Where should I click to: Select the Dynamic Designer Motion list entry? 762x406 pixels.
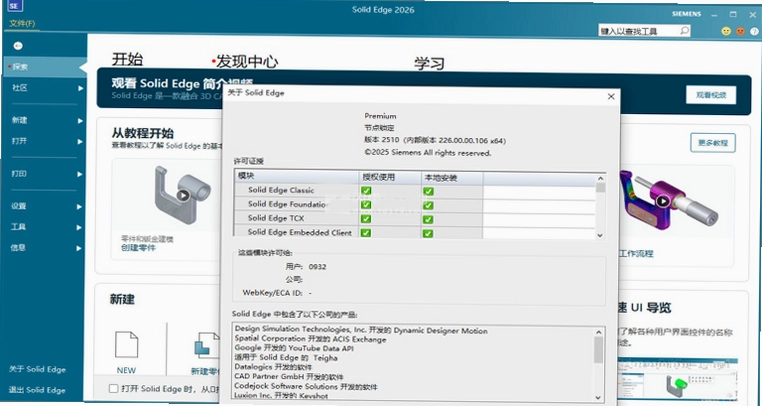361,330
